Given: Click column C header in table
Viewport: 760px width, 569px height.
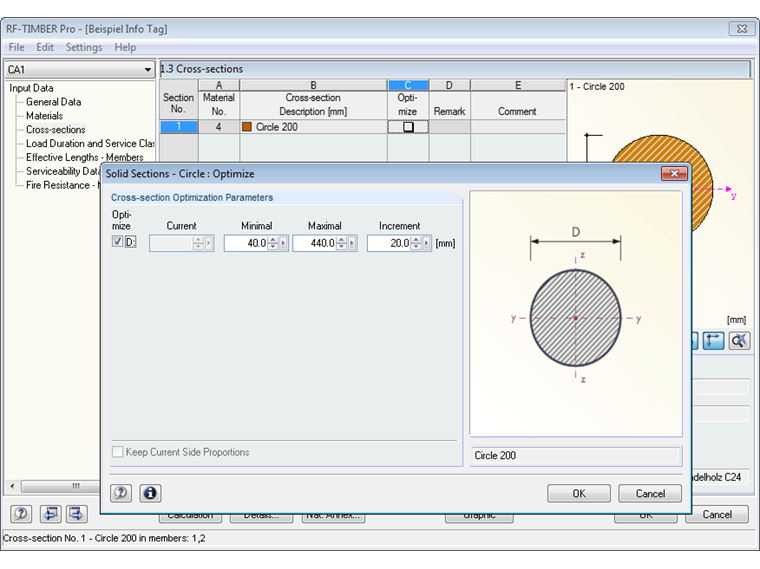Looking at the screenshot, I should coord(408,85).
